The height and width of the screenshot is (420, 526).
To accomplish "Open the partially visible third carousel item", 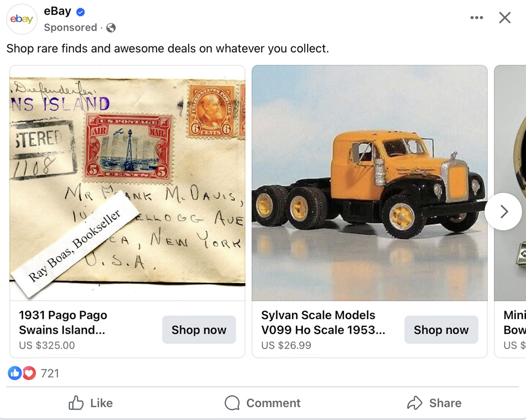I will tap(510, 212).
